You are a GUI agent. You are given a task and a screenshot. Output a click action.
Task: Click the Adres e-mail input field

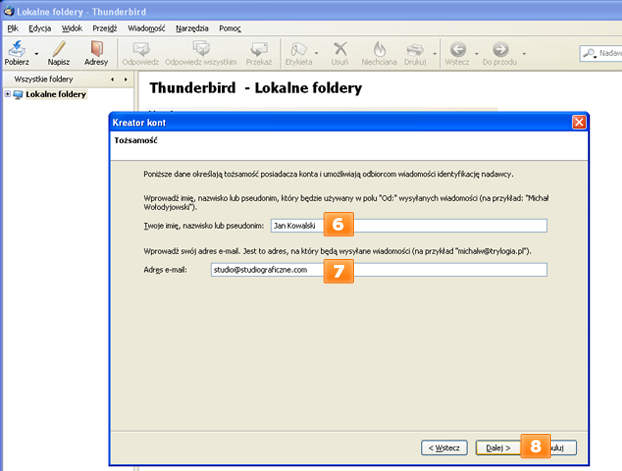pos(379,270)
